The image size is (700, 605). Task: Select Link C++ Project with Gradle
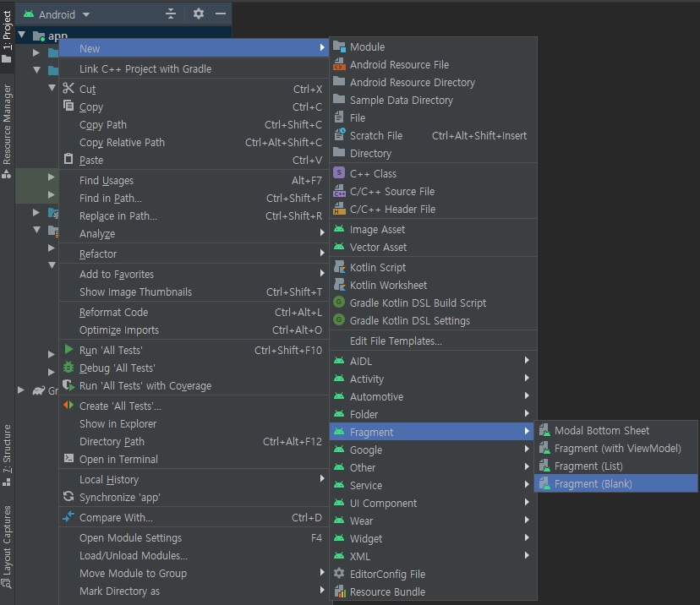(x=194, y=68)
